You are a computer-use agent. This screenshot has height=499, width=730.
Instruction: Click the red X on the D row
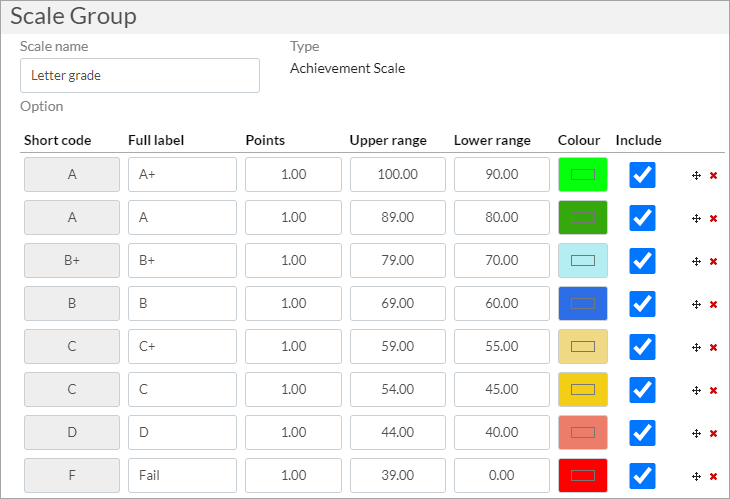tap(713, 433)
